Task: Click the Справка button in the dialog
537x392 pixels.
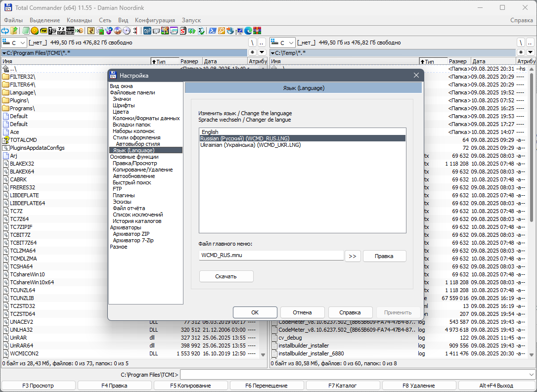Action: (351, 312)
